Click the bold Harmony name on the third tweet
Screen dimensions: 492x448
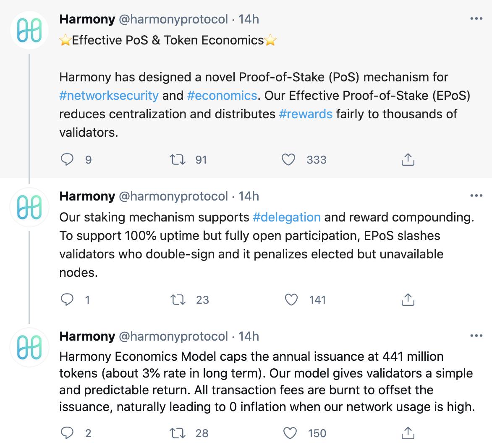click(x=87, y=336)
